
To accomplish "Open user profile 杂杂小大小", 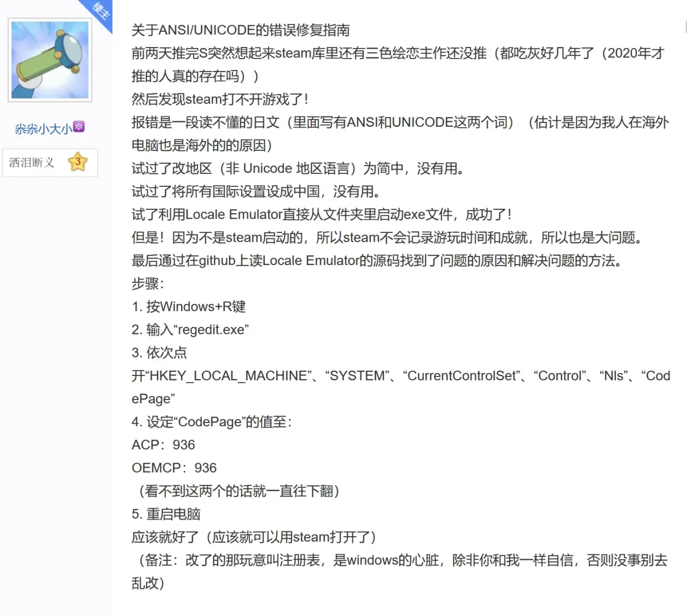I will point(43,129).
